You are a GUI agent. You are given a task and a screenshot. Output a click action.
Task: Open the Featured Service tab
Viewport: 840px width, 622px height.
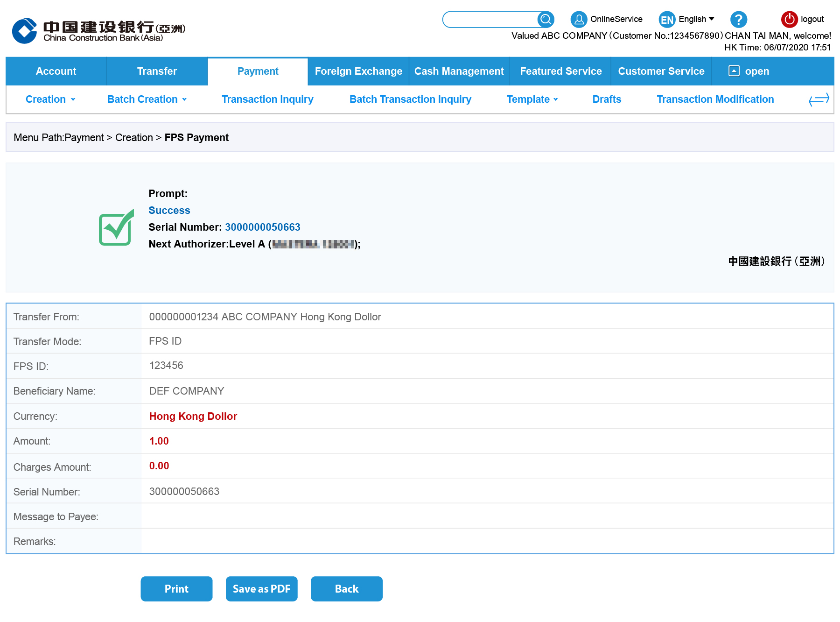point(560,71)
